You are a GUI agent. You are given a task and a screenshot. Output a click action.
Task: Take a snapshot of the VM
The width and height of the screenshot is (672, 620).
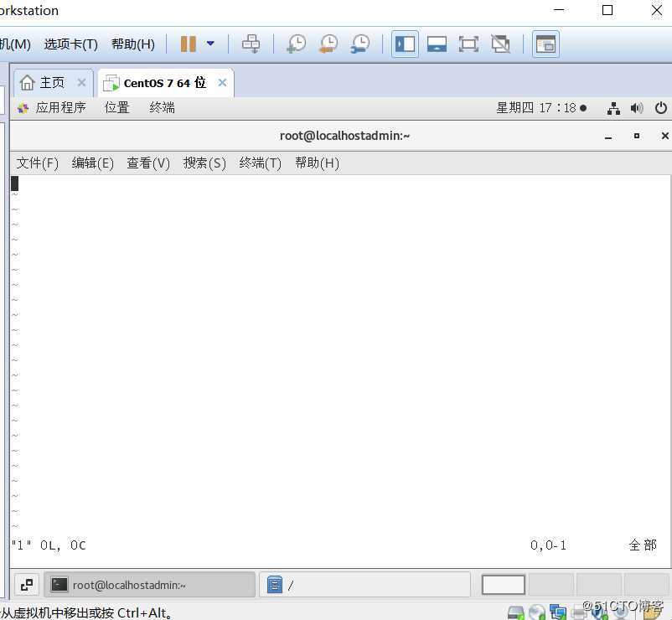coord(297,44)
